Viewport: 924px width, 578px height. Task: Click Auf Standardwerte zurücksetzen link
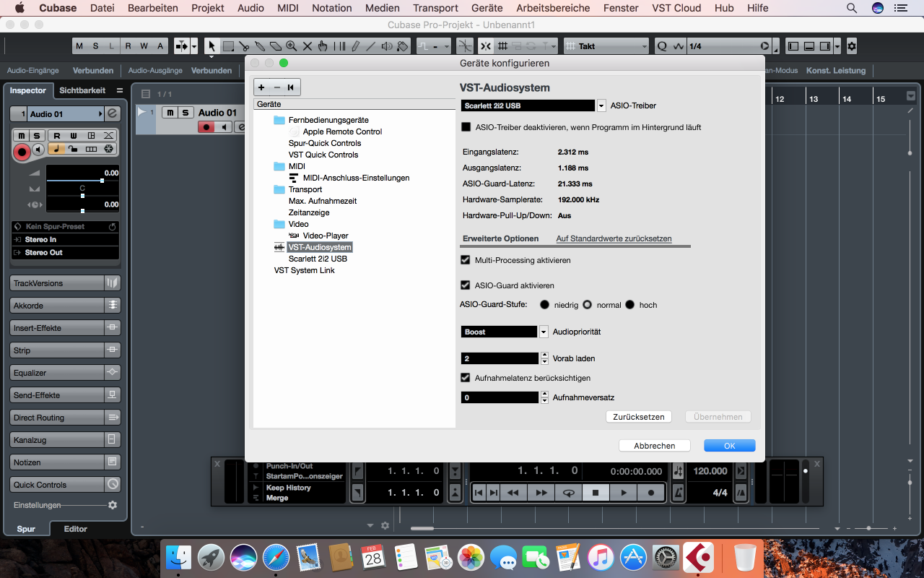coord(614,238)
